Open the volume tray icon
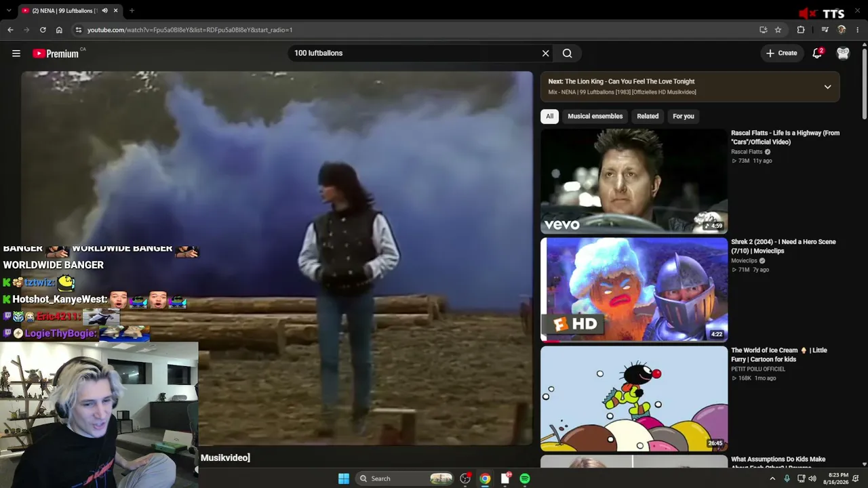This screenshot has width=868, height=488. click(x=813, y=479)
